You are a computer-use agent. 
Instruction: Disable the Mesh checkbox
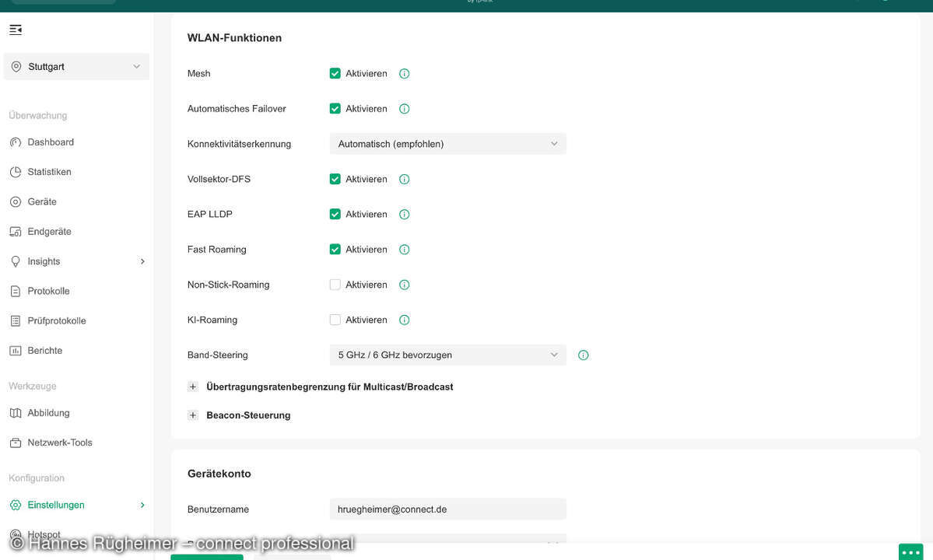click(335, 73)
